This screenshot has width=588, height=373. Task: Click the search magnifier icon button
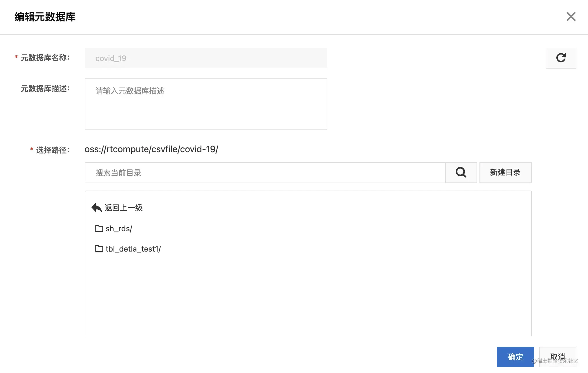tap(461, 172)
